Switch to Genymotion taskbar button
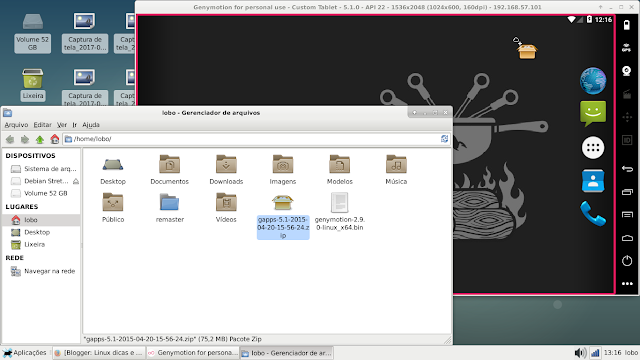640x360 pixels. (x=192, y=353)
